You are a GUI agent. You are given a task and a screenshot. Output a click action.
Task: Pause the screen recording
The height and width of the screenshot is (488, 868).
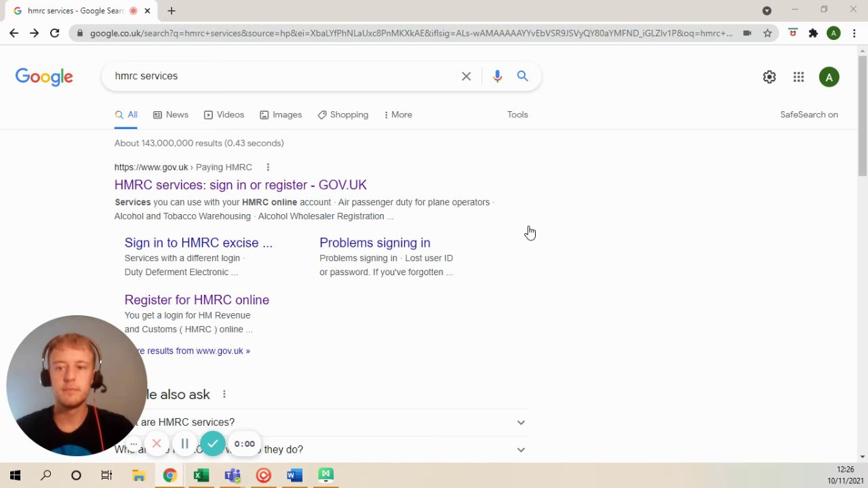click(184, 444)
